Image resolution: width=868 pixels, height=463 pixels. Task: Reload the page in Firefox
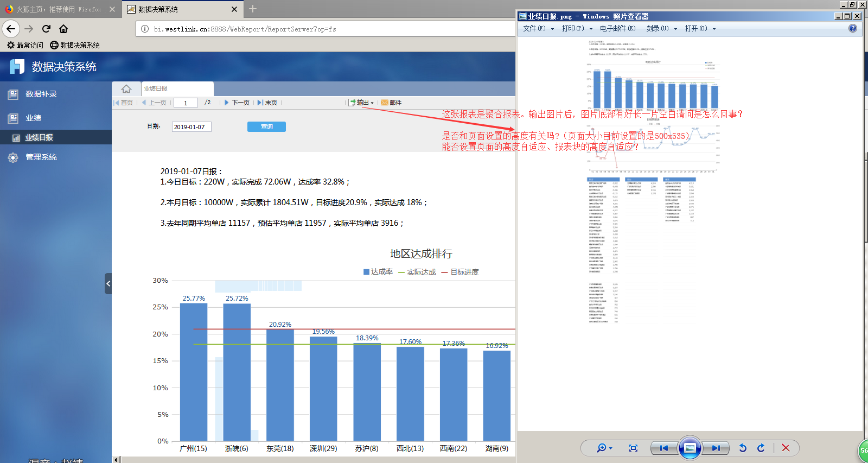[x=46, y=29]
